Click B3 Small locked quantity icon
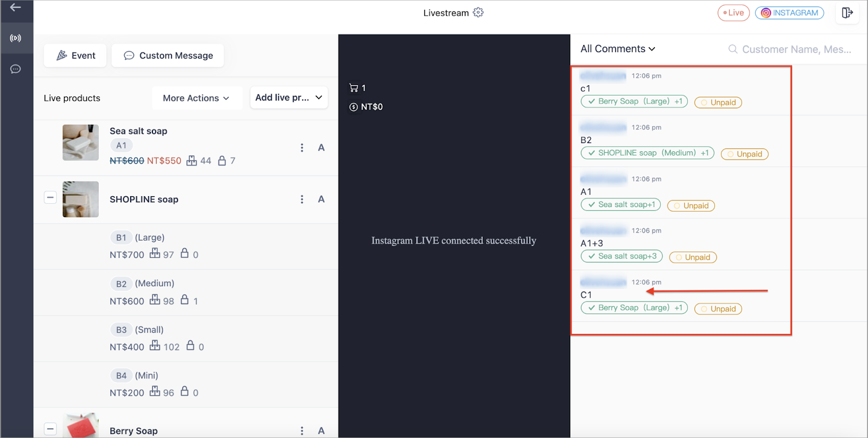Viewport: 868px width, 438px height. tap(190, 345)
